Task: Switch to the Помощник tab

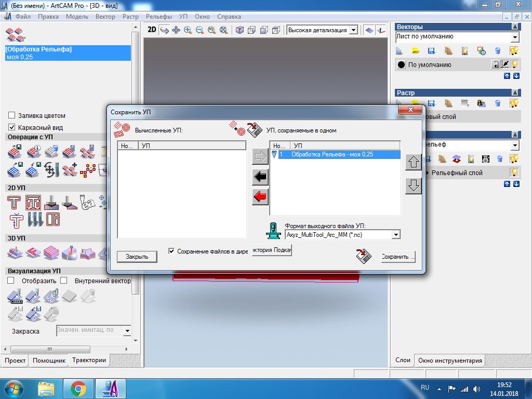Action: click(x=49, y=361)
